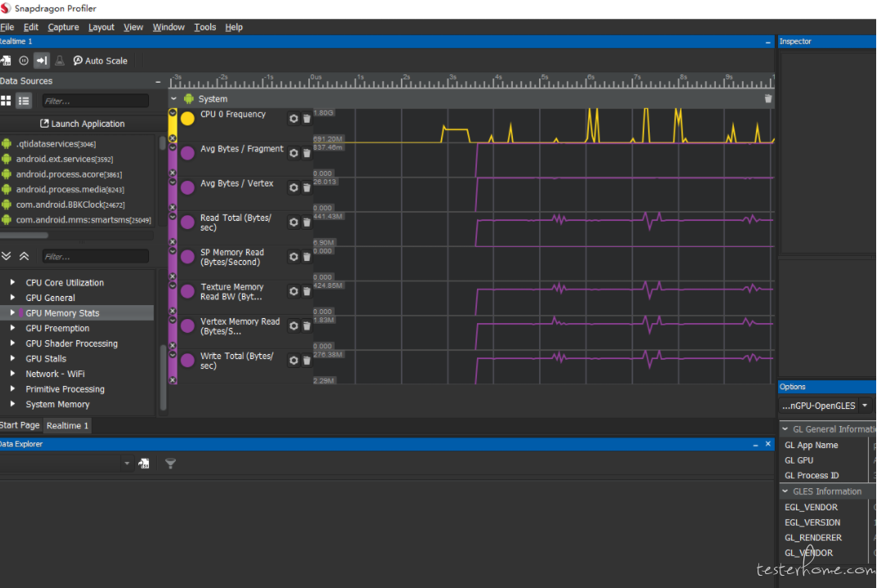Delete CPU 0 Frequency metric
877x588 pixels.
tap(307, 119)
